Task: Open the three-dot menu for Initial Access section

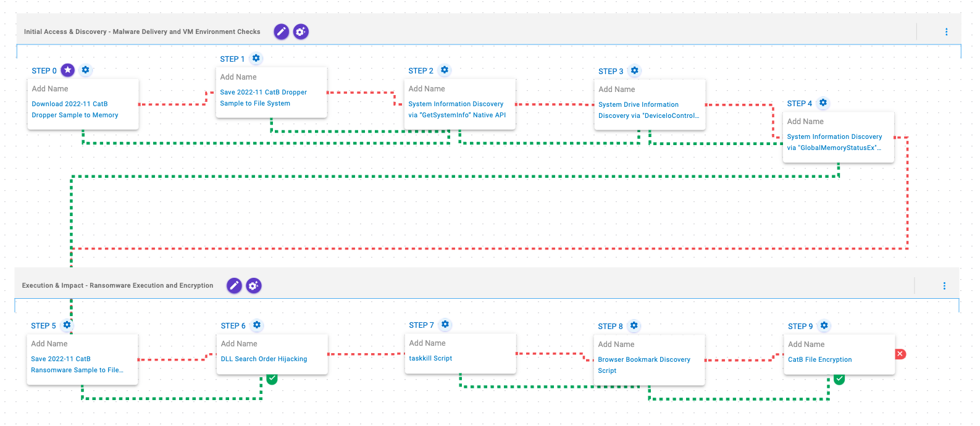Action: coord(946,31)
